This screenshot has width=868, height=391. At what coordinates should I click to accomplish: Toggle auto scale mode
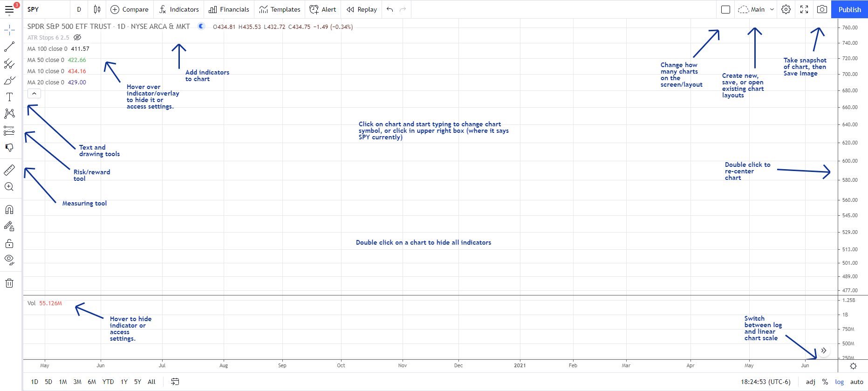point(857,382)
